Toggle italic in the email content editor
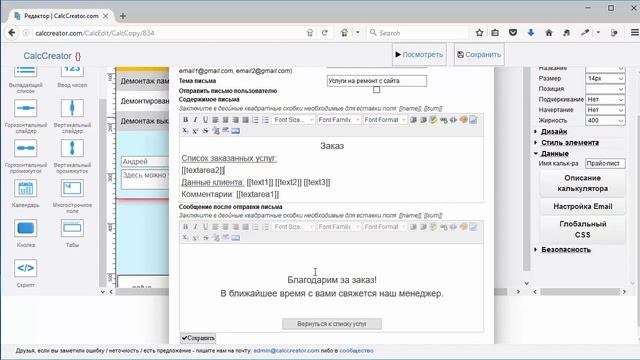The image size is (640, 360). 196,120
